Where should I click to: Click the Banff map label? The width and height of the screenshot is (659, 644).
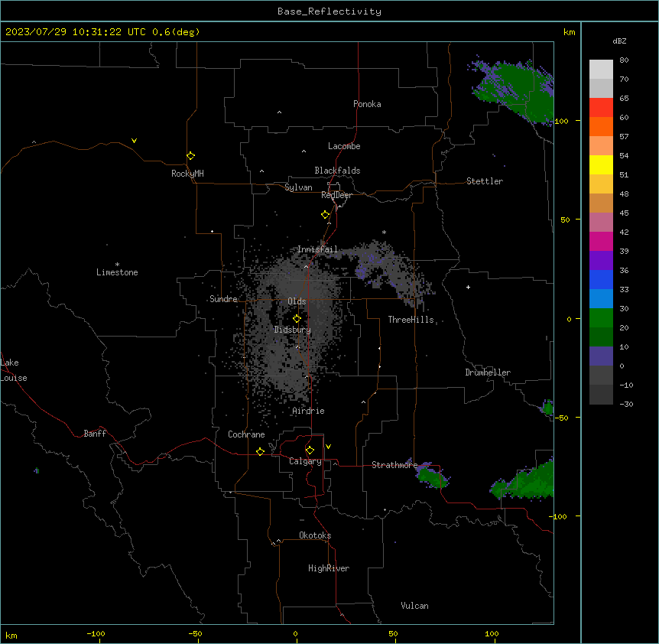click(95, 434)
